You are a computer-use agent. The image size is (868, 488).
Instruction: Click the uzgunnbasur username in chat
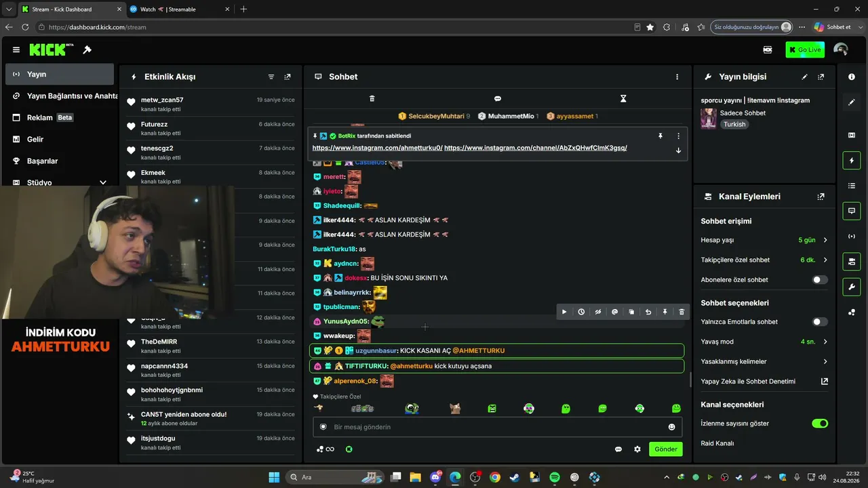(x=376, y=350)
